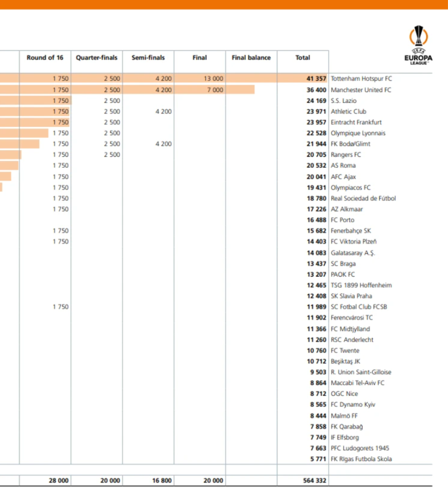The image size is (448, 489).
Task: Click the "Final balance" column header
Action: 251,58
